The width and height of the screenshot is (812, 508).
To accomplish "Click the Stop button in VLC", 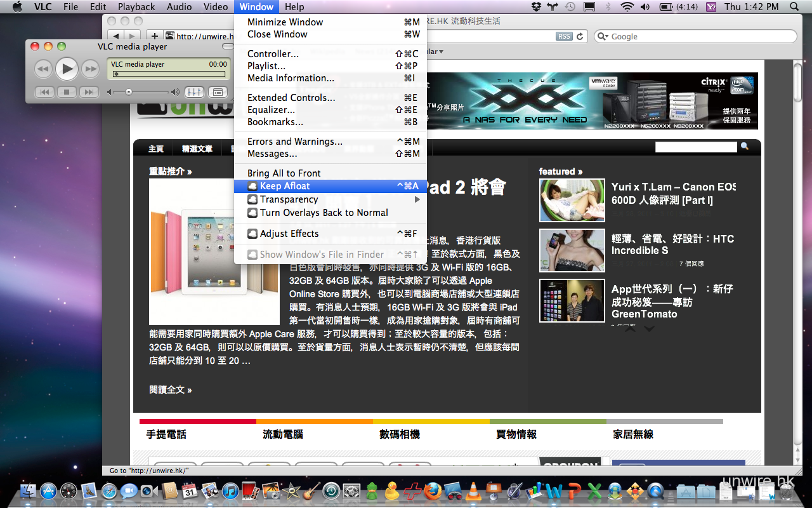I will pyautogui.click(x=66, y=92).
